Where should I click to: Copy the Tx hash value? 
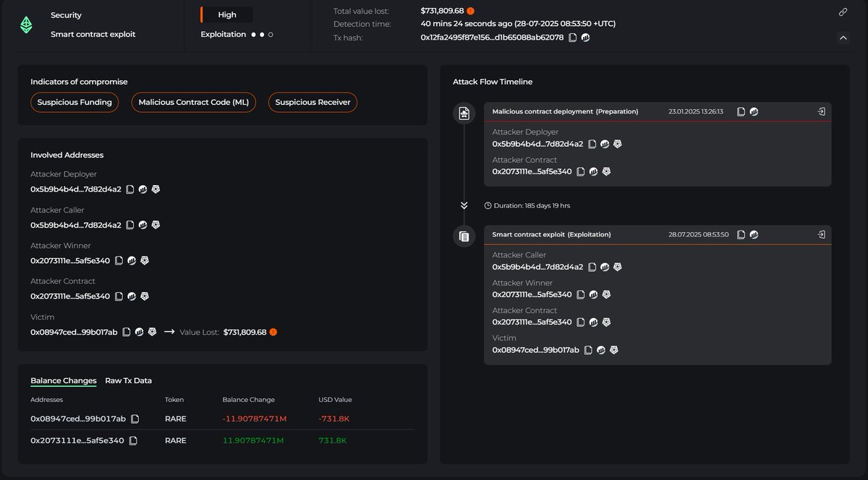tap(573, 38)
